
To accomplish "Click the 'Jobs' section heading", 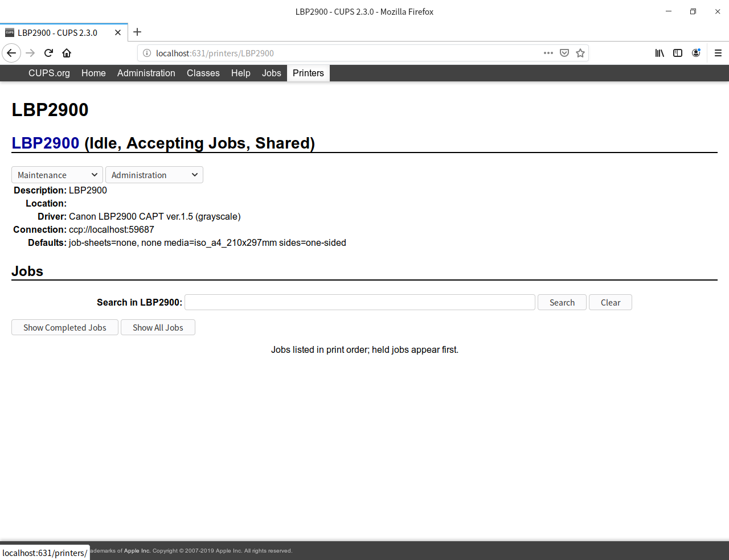I will [27, 271].
